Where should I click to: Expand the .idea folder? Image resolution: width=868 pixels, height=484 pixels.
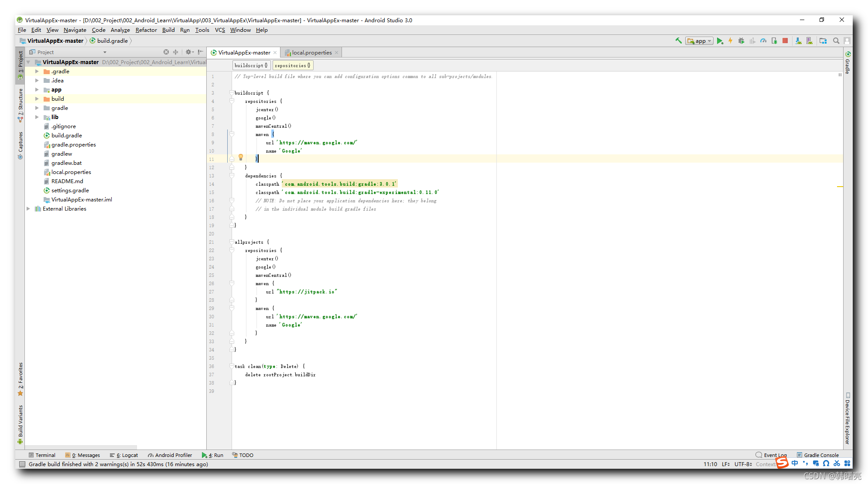pyautogui.click(x=37, y=81)
